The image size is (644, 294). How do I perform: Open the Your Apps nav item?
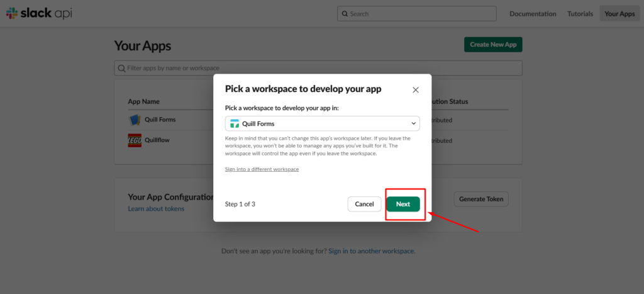619,14
